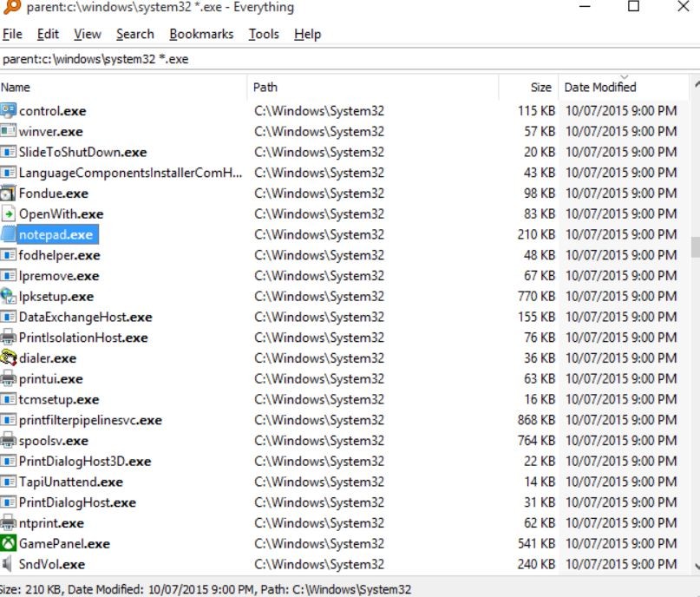
Task: Click the scrollbar up arrow
Action: (x=696, y=83)
